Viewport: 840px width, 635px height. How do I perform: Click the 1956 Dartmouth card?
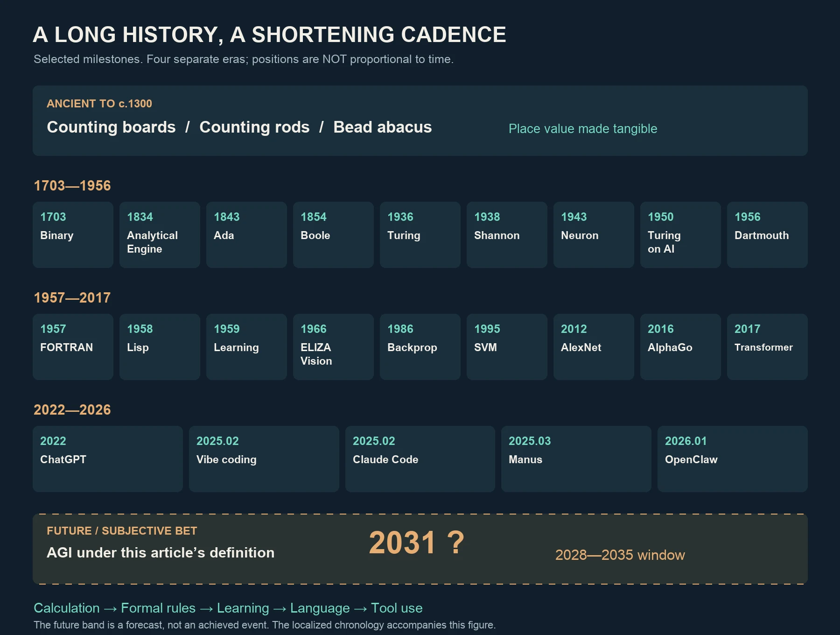coord(767,235)
